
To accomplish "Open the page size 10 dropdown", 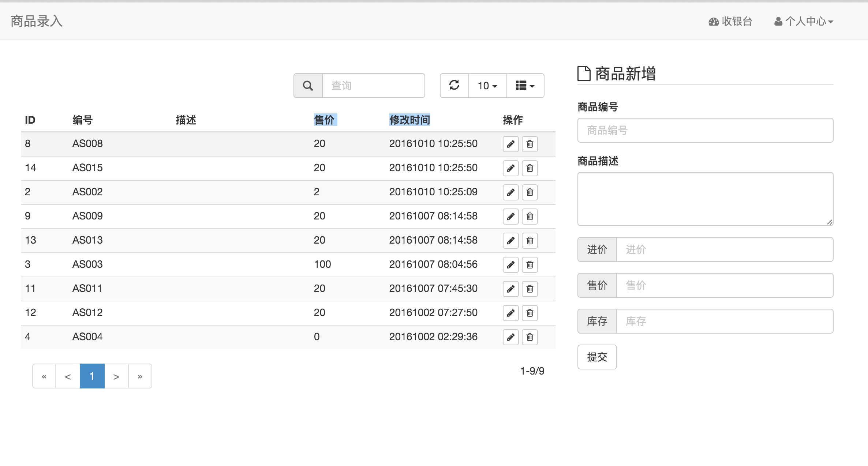I will 487,86.
